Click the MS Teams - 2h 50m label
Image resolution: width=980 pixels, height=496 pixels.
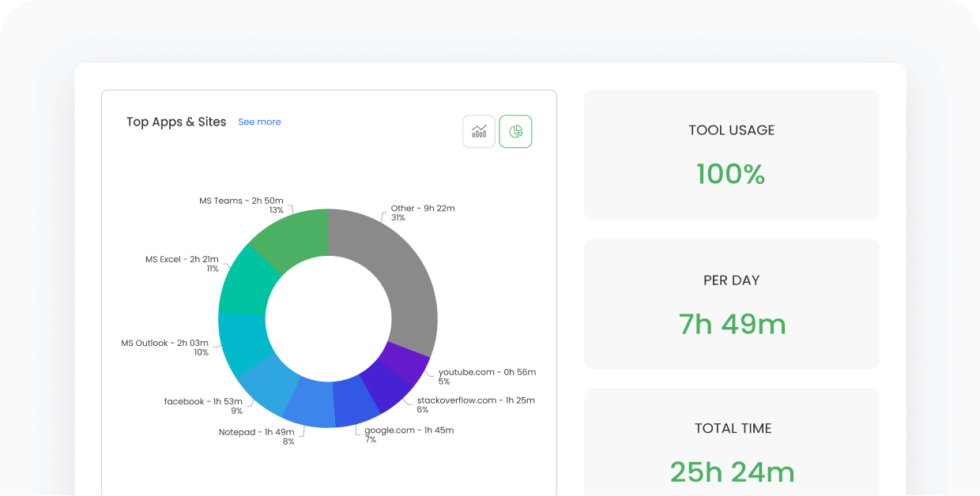241,201
